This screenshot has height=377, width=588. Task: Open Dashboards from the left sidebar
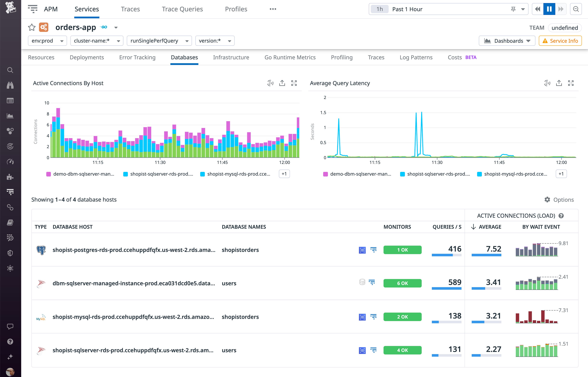pyautogui.click(x=10, y=116)
